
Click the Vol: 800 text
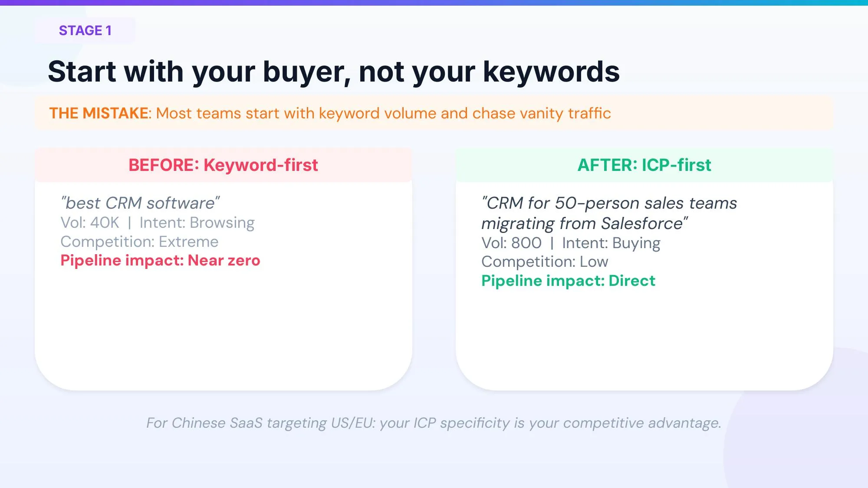(511, 243)
